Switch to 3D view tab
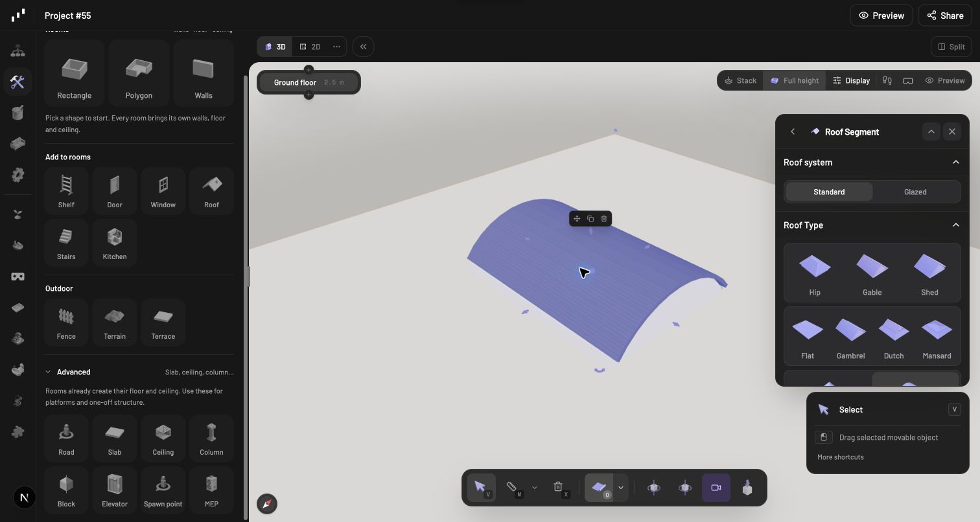The width and height of the screenshot is (980, 522). click(x=275, y=47)
